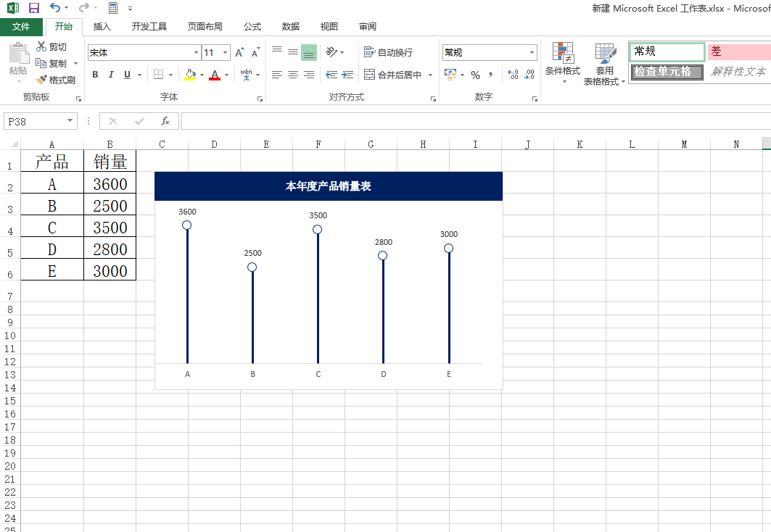Apply yellow fill color bucket

pyautogui.click(x=190, y=75)
